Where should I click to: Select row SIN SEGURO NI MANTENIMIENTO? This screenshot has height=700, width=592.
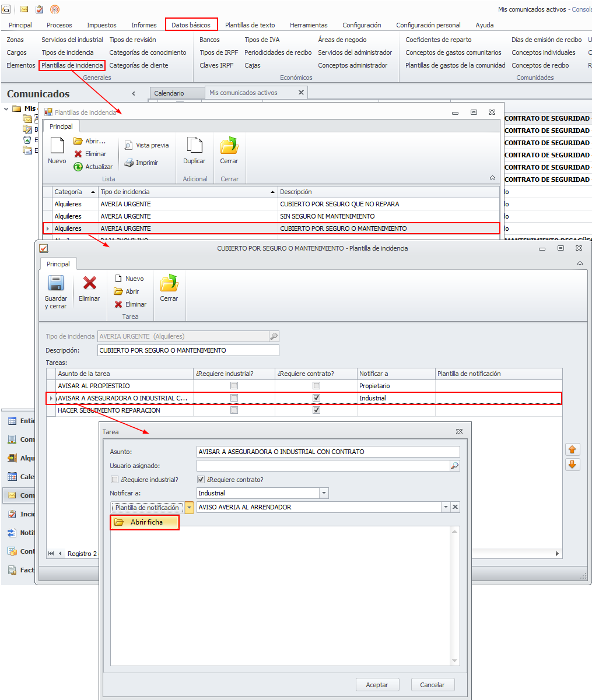271,216
